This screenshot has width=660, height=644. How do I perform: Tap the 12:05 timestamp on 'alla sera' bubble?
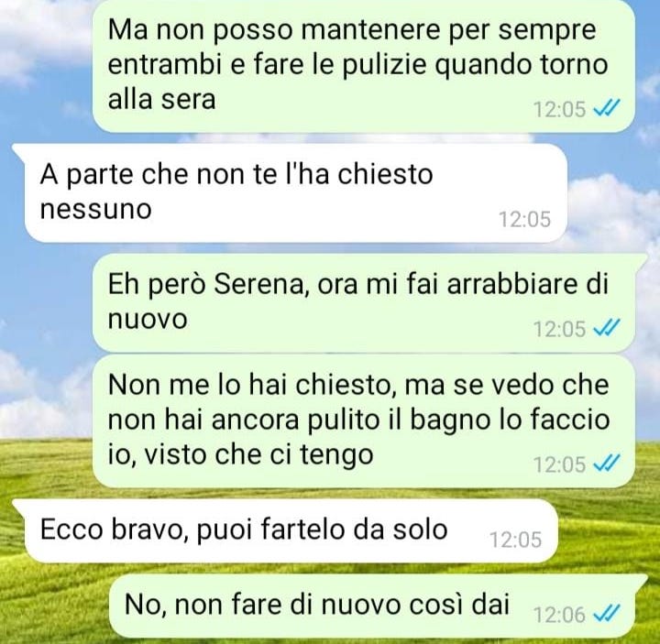(559, 109)
